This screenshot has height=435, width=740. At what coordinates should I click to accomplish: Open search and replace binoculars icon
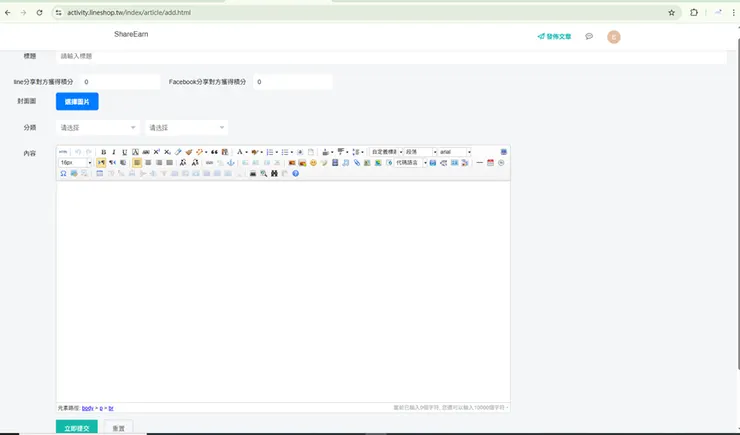coord(274,174)
